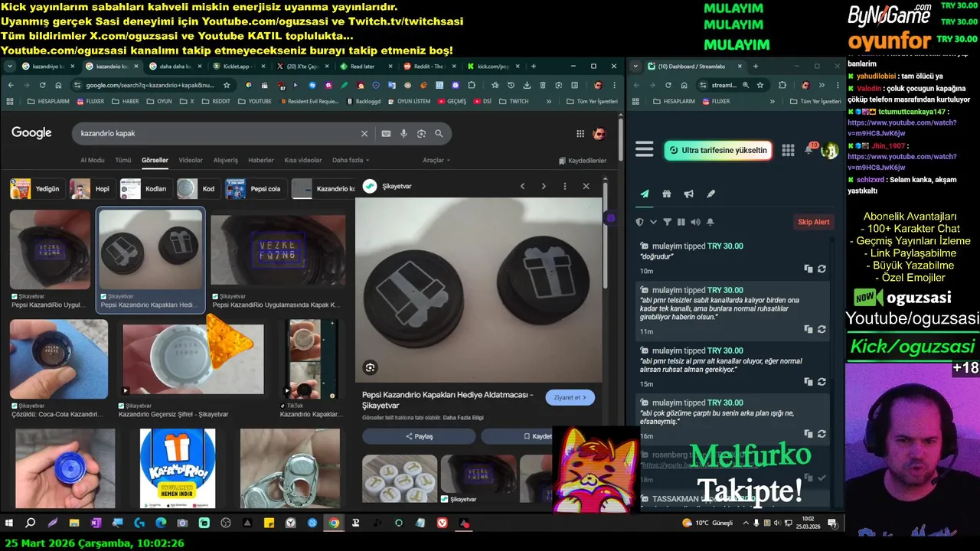Open Windows taskbar search
This screenshot has height=551, width=980.
pyautogui.click(x=31, y=523)
